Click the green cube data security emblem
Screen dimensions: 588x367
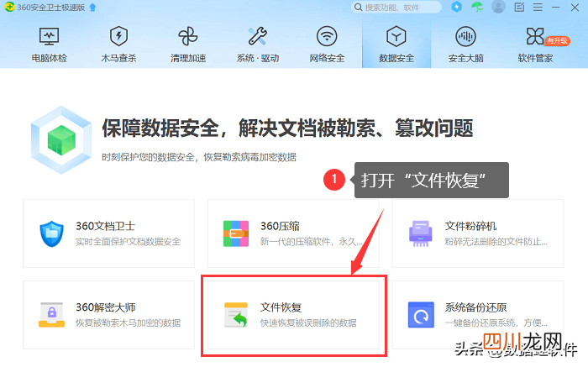[61, 139]
